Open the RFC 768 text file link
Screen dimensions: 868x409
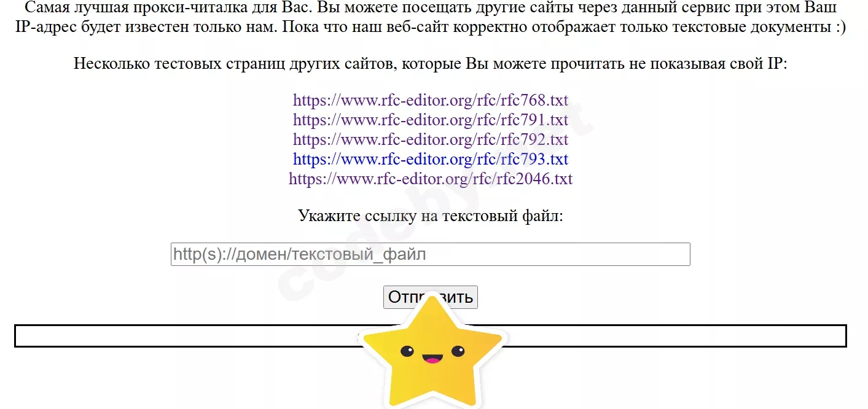coord(430,100)
